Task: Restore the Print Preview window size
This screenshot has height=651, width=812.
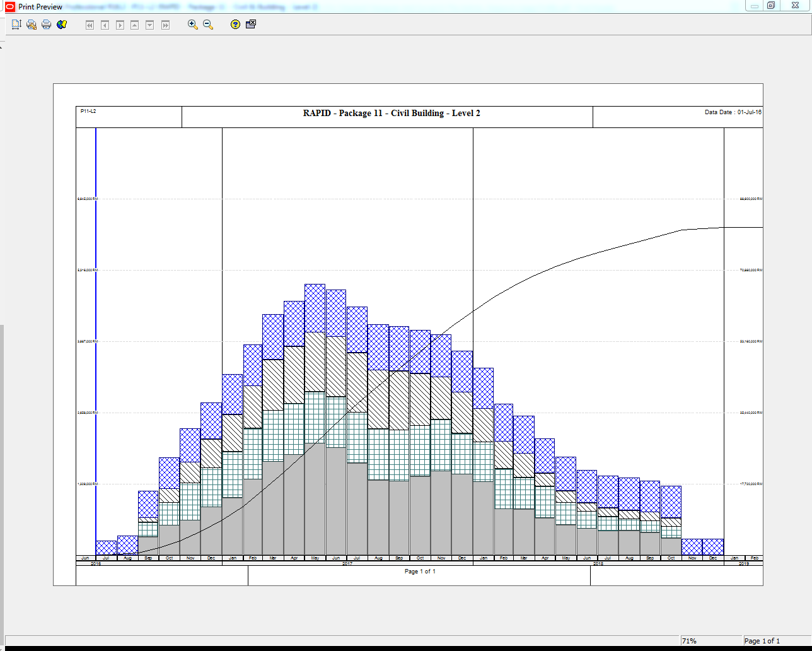Action: 771,6
